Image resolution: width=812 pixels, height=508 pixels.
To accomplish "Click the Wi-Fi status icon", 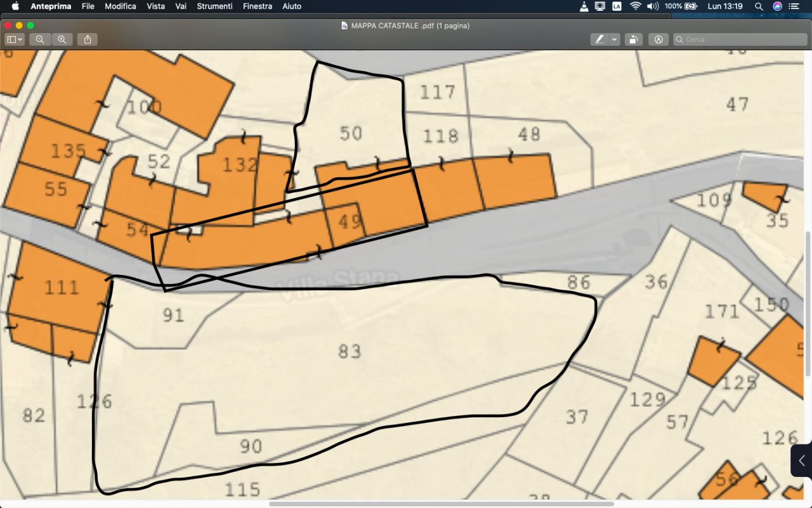I will (635, 6).
